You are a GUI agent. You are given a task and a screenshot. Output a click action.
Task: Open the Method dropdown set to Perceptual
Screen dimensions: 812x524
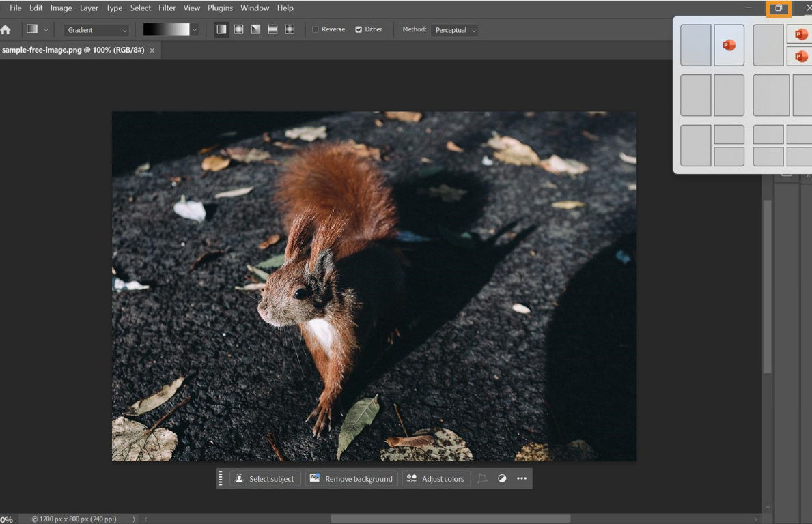(454, 29)
